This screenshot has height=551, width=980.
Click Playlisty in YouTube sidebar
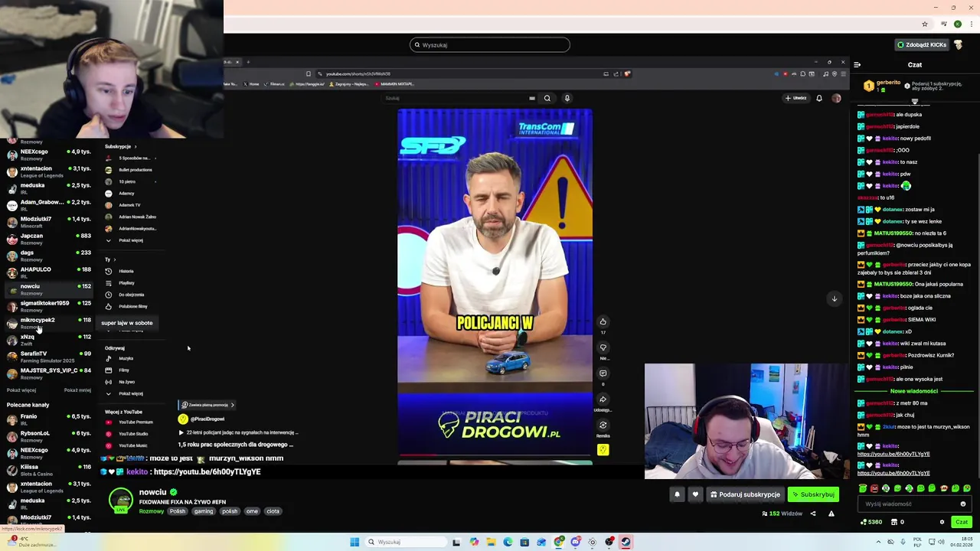126,283
